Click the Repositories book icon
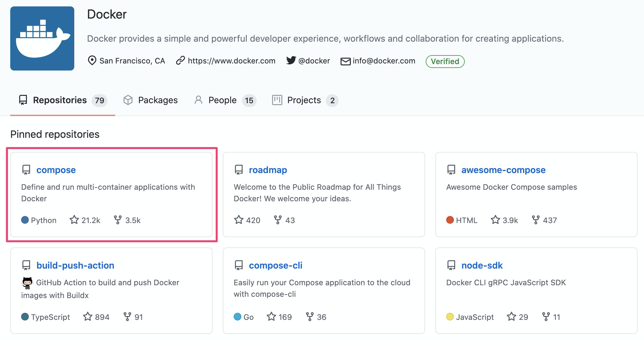Viewport: 644px width, 341px height. tap(23, 100)
